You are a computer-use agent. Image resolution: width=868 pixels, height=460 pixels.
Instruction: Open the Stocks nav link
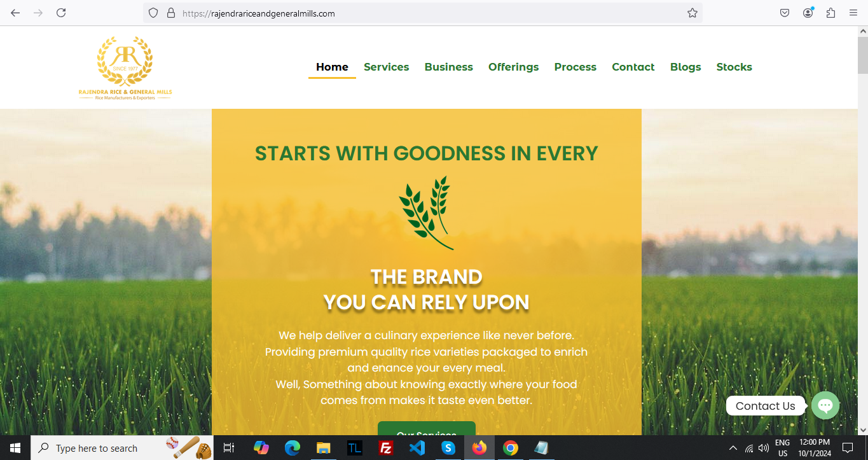pyautogui.click(x=734, y=67)
